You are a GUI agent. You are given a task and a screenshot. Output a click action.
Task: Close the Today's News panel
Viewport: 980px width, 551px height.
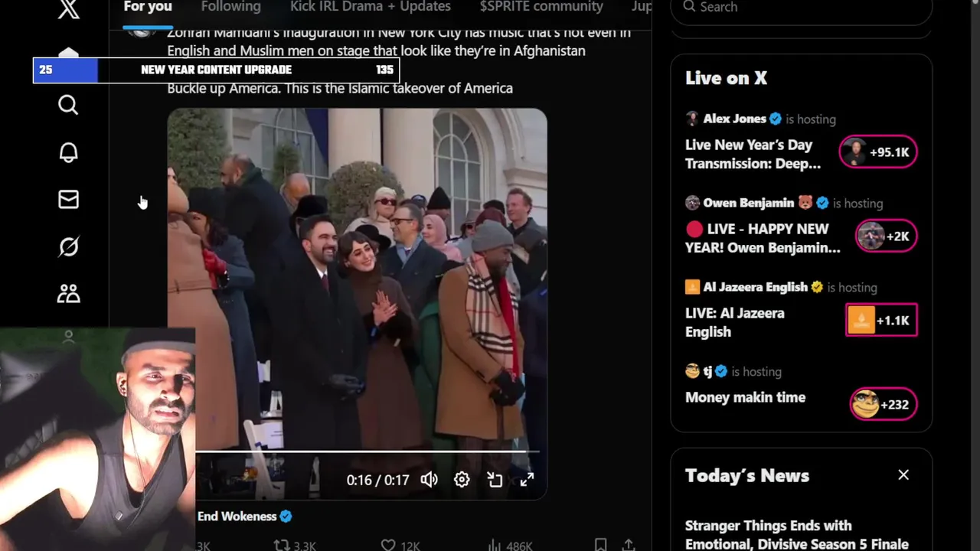click(903, 475)
